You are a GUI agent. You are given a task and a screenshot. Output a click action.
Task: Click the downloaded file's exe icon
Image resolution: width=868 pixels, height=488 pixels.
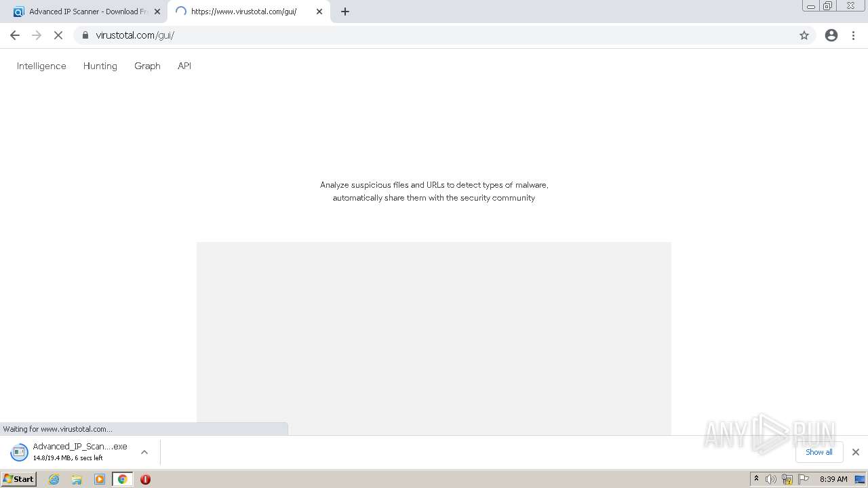[19, 452]
